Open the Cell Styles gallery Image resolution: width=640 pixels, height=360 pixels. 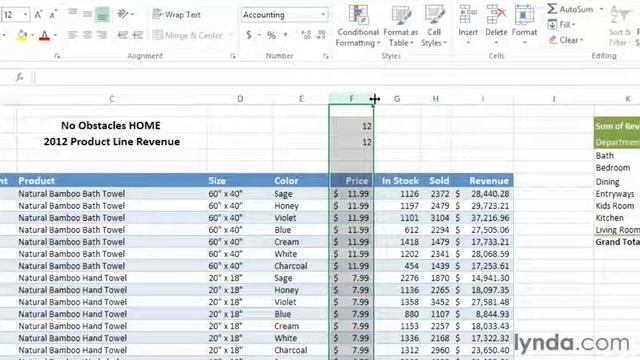434,25
